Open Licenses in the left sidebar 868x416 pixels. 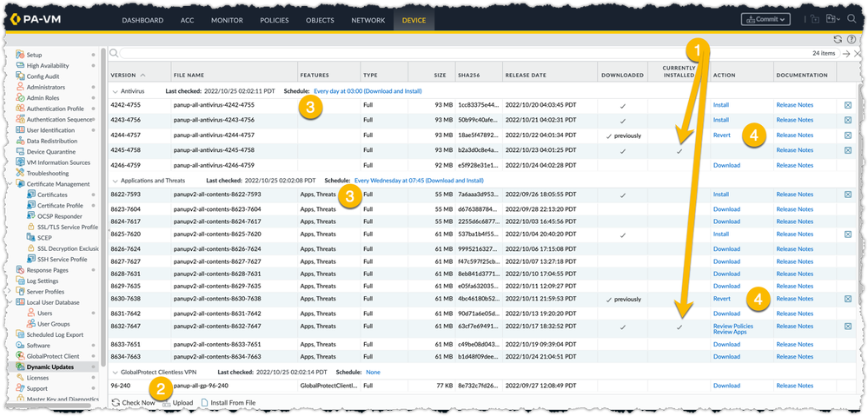point(37,378)
